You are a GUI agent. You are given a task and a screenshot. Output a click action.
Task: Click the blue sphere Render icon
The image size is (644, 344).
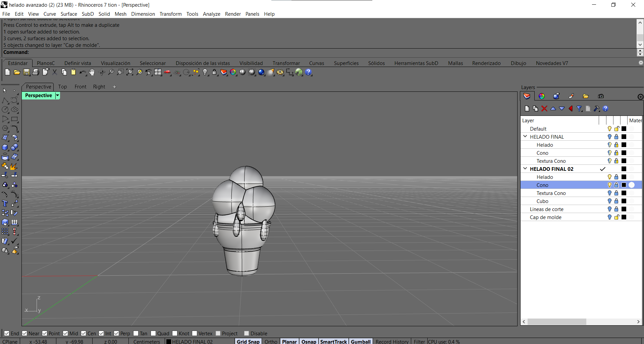tap(261, 72)
